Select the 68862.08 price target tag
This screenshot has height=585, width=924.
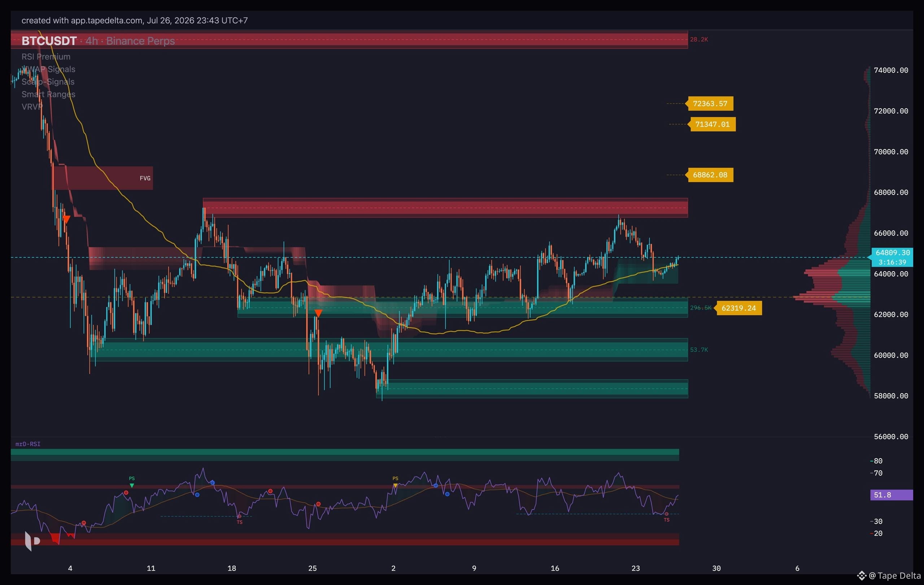pos(710,175)
